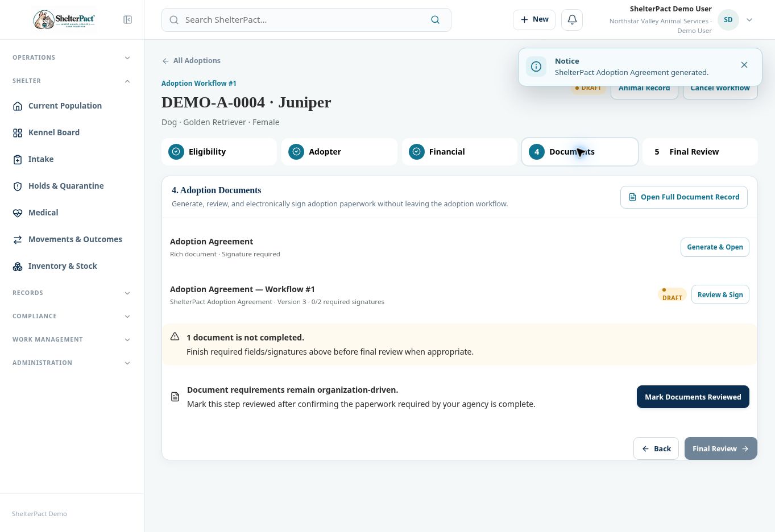Go to the Adopter step
Image resolution: width=775 pixels, height=532 pixels.
click(x=339, y=152)
